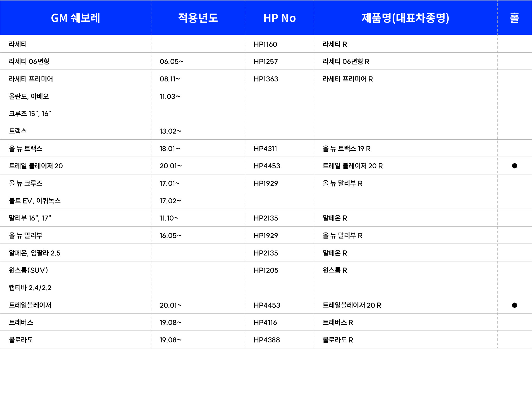This screenshot has height=410, width=532.
Task: Click the 올 뉴 트랙스 19 R product name
Action: point(346,148)
